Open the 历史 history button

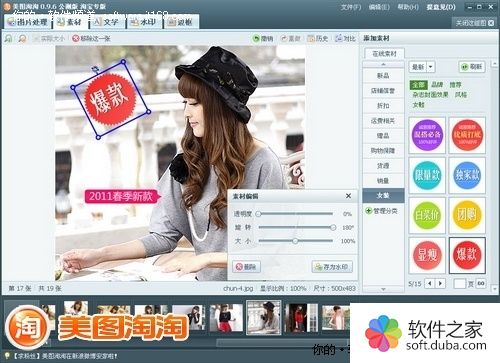(x=318, y=39)
